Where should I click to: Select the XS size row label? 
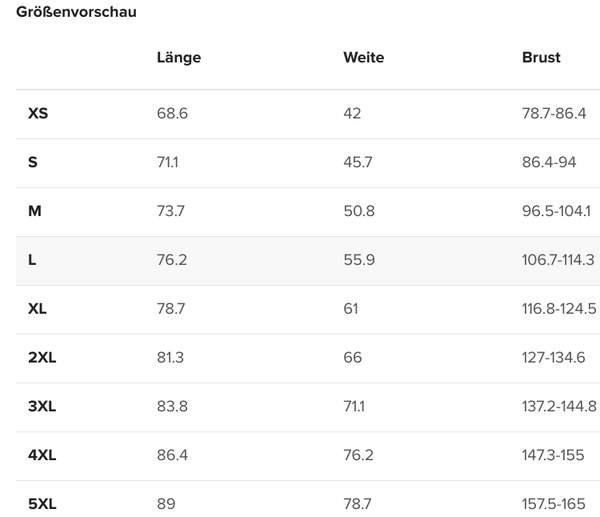(38, 113)
